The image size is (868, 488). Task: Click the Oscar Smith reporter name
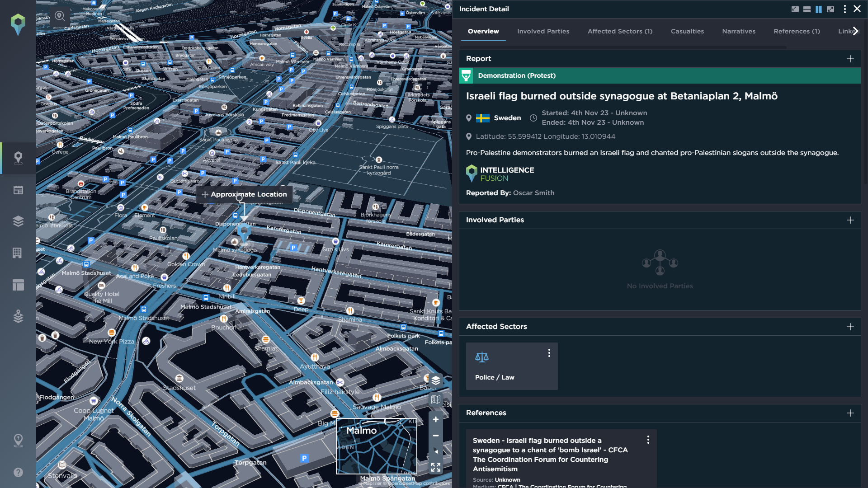tap(533, 193)
